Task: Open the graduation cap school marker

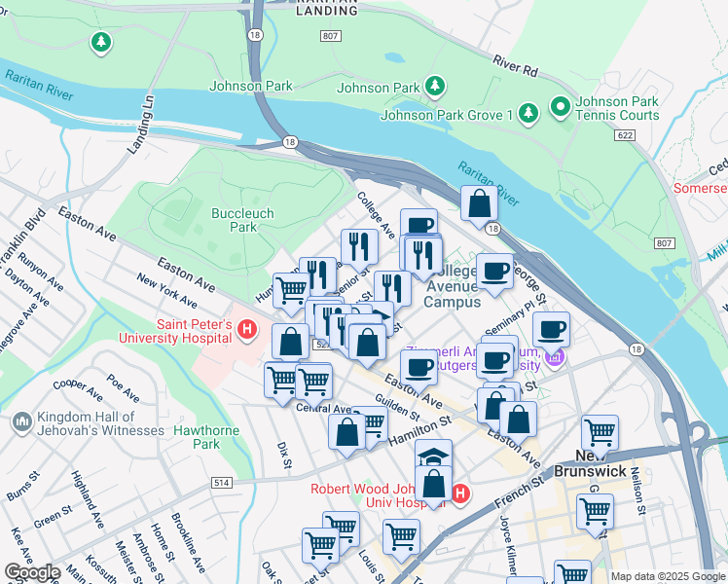Action: (433, 454)
